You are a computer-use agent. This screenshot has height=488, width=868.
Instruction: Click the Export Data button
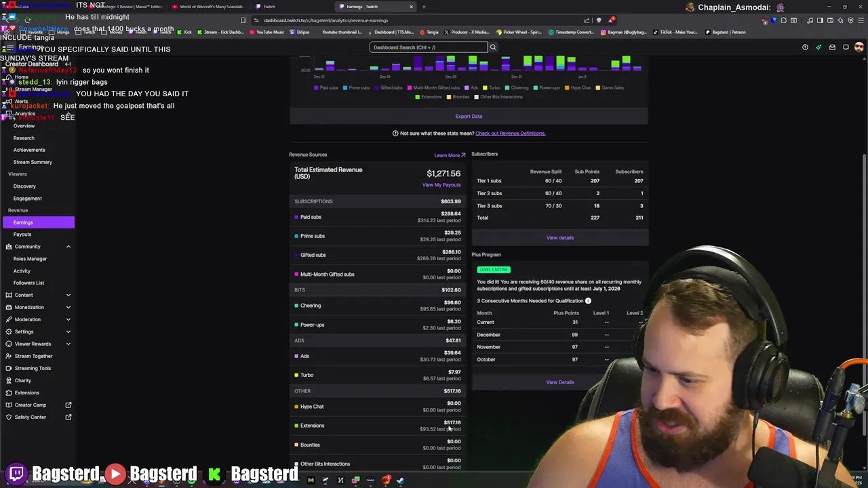[x=469, y=117]
